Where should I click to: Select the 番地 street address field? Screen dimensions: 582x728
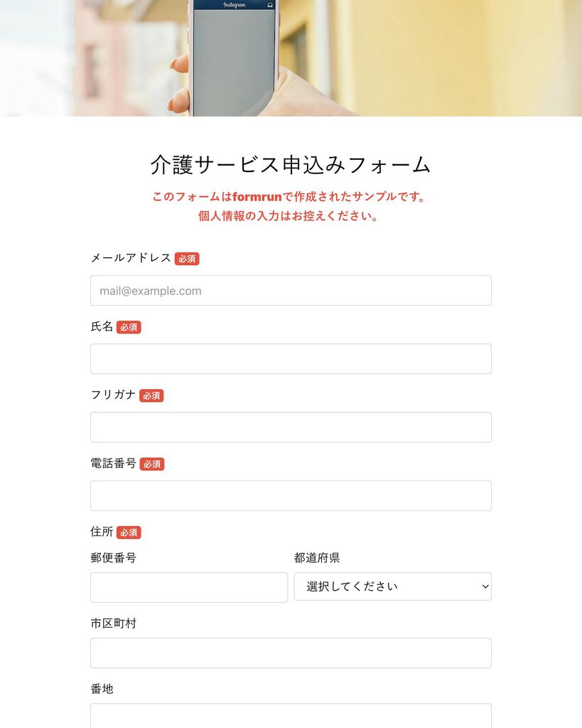[291, 716]
